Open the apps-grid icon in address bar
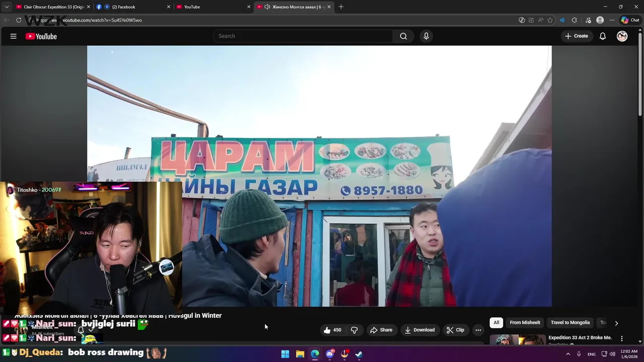644x362 pixels. click(x=531, y=20)
